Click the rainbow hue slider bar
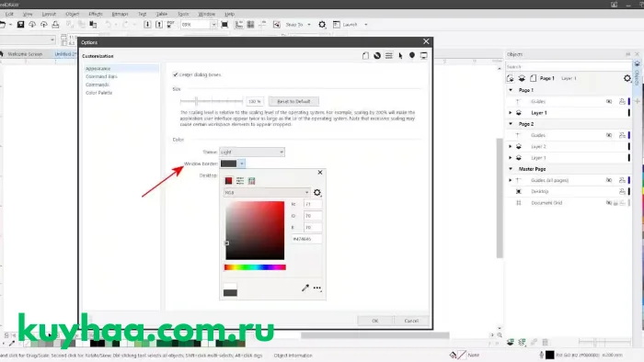Screen dimensions: 644x362 point(255,267)
